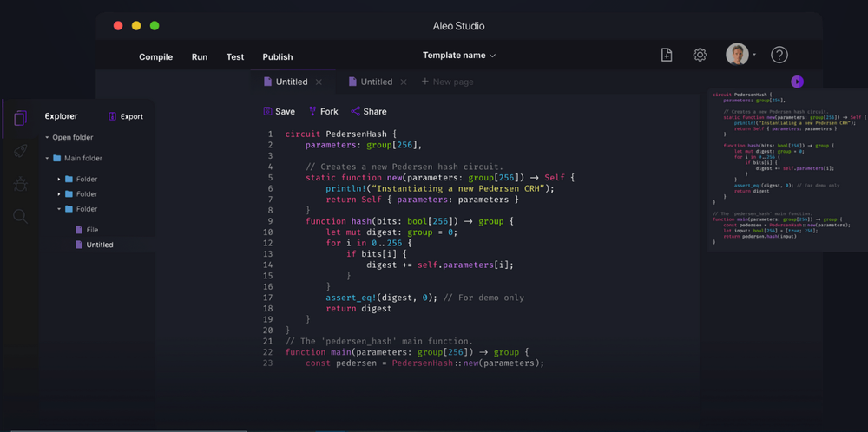Image resolution: width=868 pixels, height=432 pixels.
Task: Click the plus icon for New page
Action: pos(425,82)
